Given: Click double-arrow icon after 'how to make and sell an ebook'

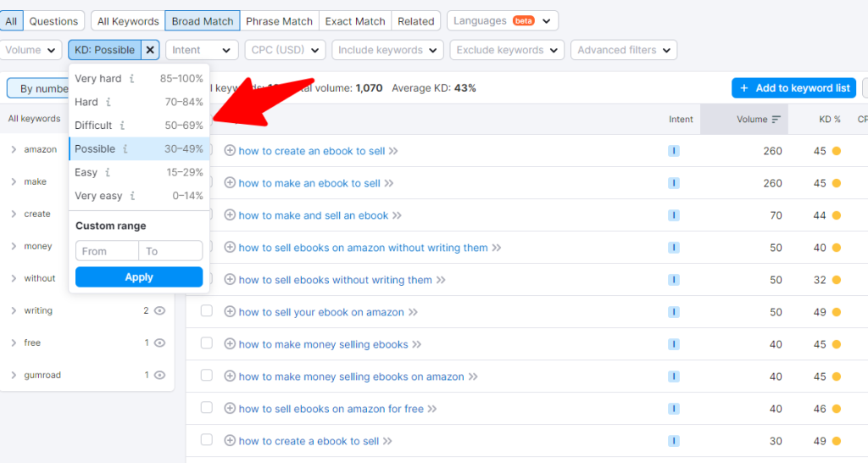Looking at the screenshot, I should click(x=397, y=215).
